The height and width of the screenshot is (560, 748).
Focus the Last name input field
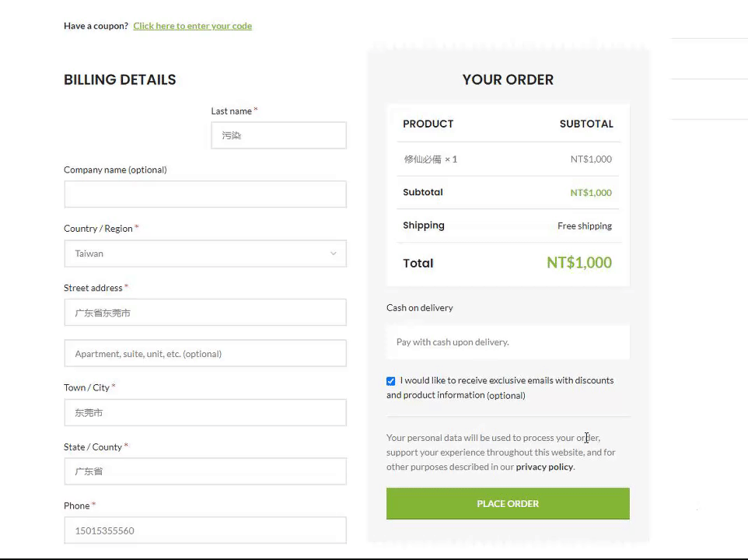[x=278, y=135]
